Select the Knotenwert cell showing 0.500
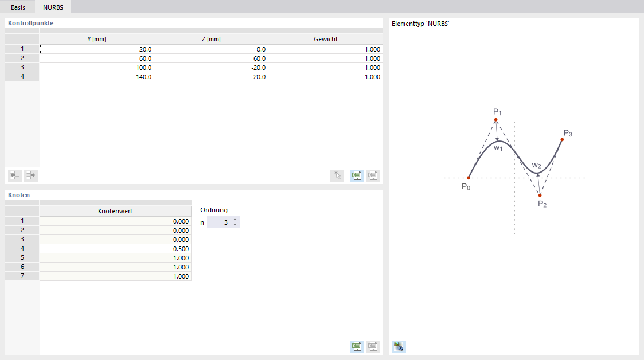The height and width of the screenshot is (360, 644). (115, 248)
